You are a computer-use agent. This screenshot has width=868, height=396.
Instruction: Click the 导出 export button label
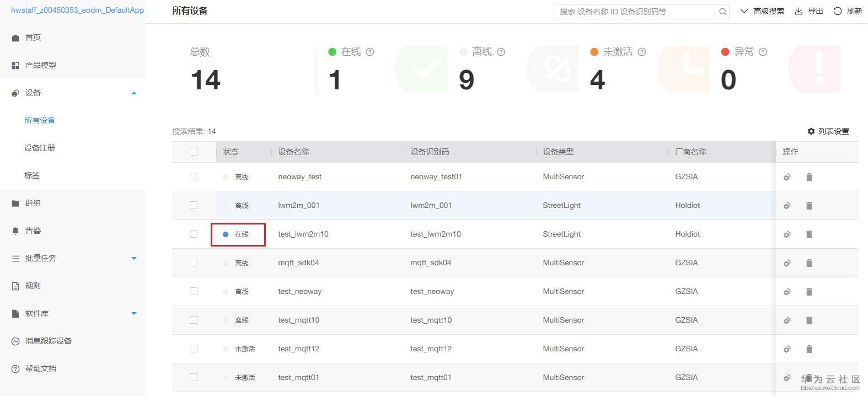coord(816,11)
